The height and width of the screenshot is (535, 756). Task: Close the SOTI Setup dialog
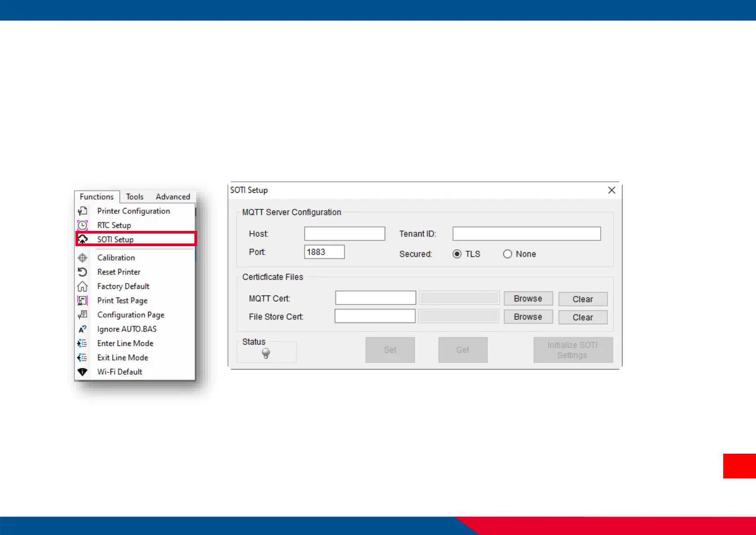point(611,190)
